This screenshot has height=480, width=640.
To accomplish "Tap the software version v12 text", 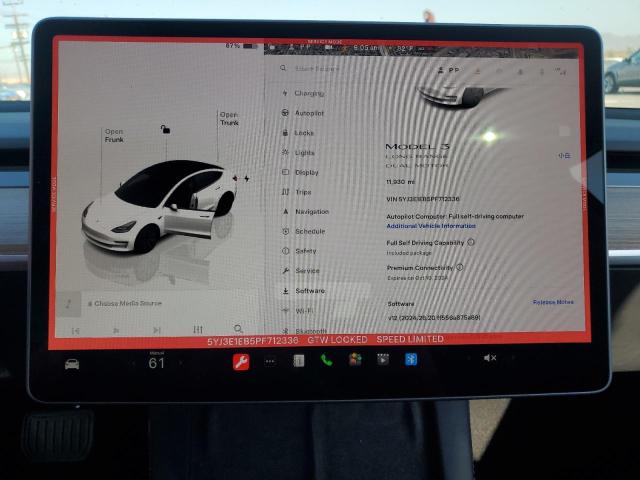I will pos(433,317).
